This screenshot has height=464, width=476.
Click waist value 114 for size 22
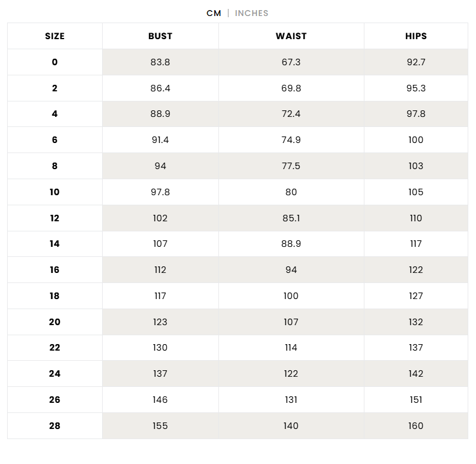pyautogui.click(x=291, y=348)
